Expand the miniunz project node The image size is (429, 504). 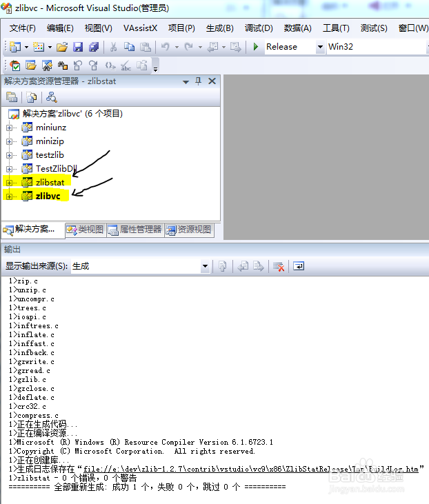click(x=10, y=128)
